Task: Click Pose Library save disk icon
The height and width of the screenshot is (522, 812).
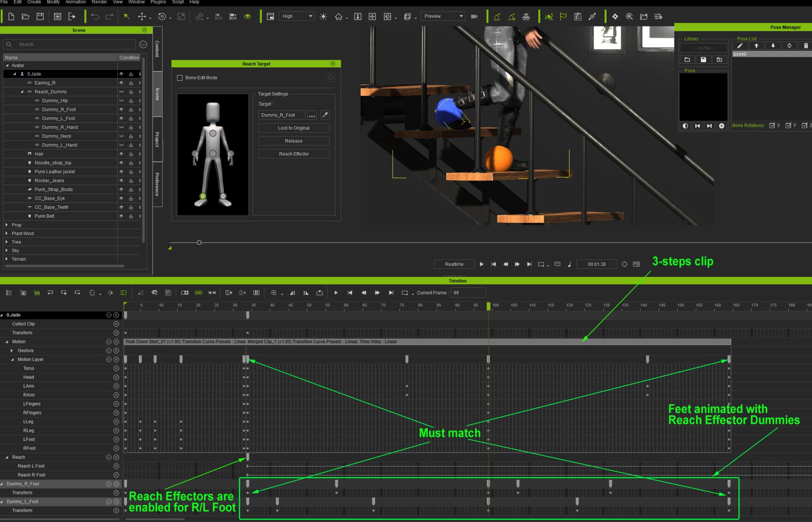Action: coord(704,60)
